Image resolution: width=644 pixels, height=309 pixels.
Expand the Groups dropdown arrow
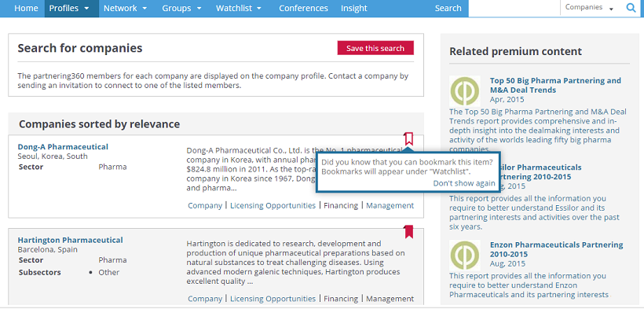199,8
